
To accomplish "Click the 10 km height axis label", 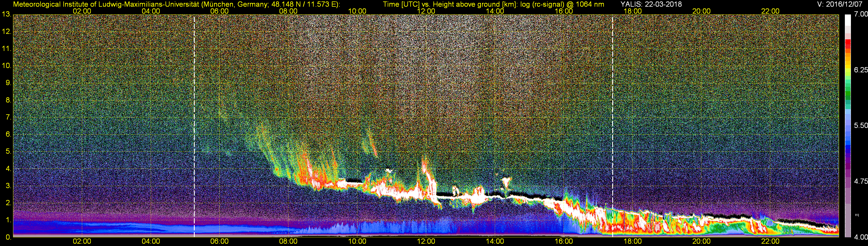I will point(6,66).
